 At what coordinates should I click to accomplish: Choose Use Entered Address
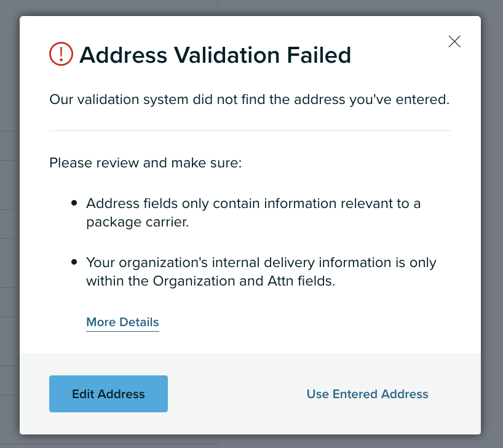(x=367, y=394)
